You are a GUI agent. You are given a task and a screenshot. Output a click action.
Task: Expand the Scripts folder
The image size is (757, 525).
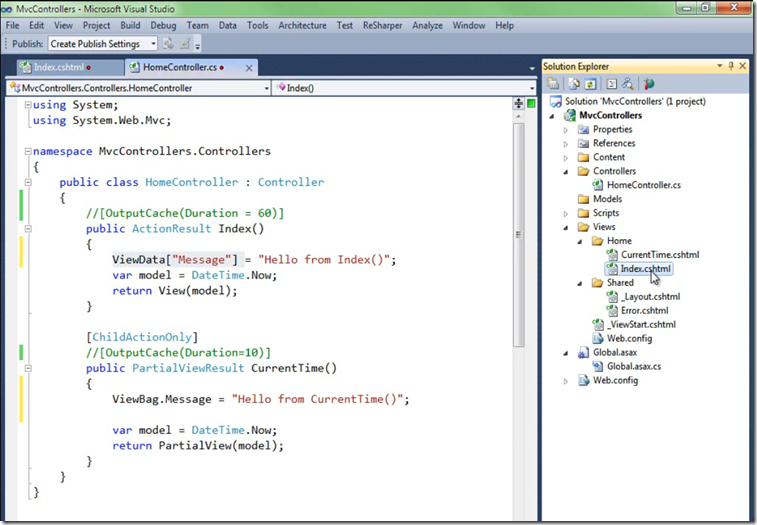566,213
